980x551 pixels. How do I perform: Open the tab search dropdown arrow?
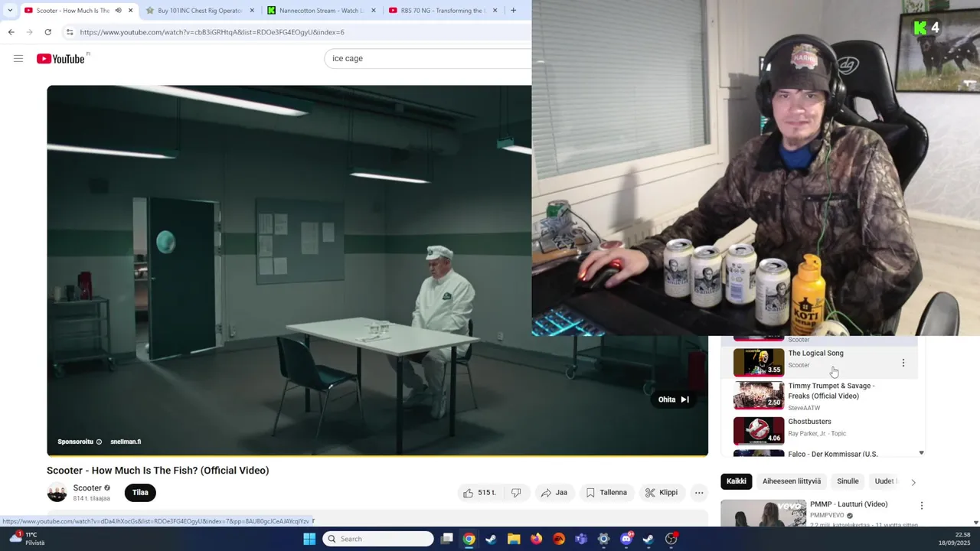pos(10,11)
